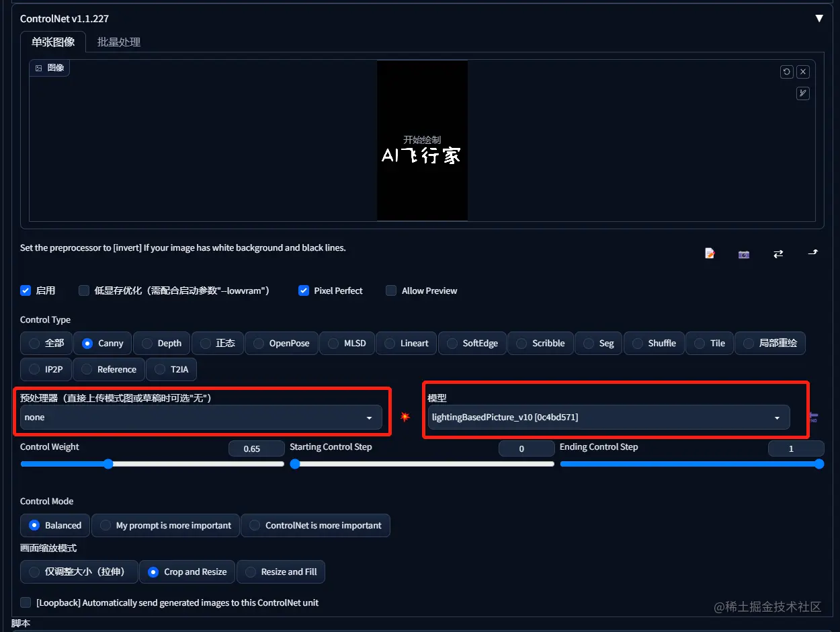Screen dimensions: 840x632
Task: Select IP2P control type
Action: click(x=46, y=369)
